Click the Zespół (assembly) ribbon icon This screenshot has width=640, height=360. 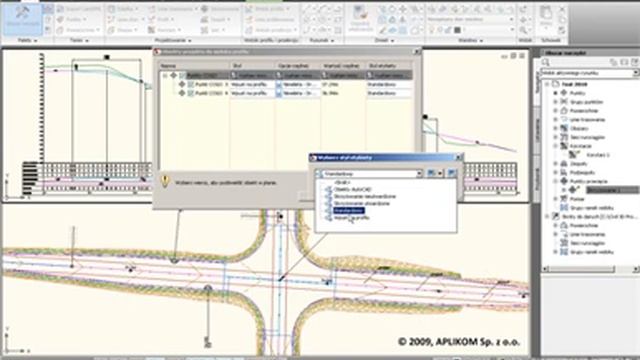(204, 20)
